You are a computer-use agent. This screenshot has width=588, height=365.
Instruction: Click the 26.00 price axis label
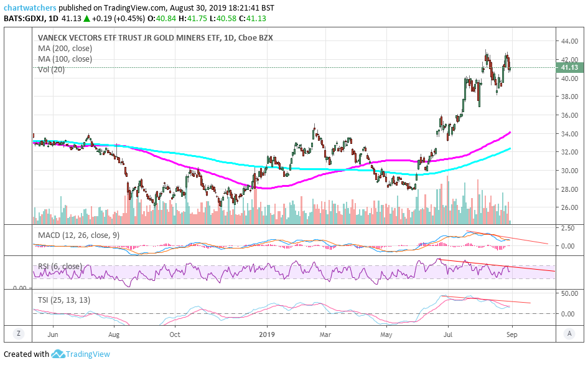tap(569, 207)
